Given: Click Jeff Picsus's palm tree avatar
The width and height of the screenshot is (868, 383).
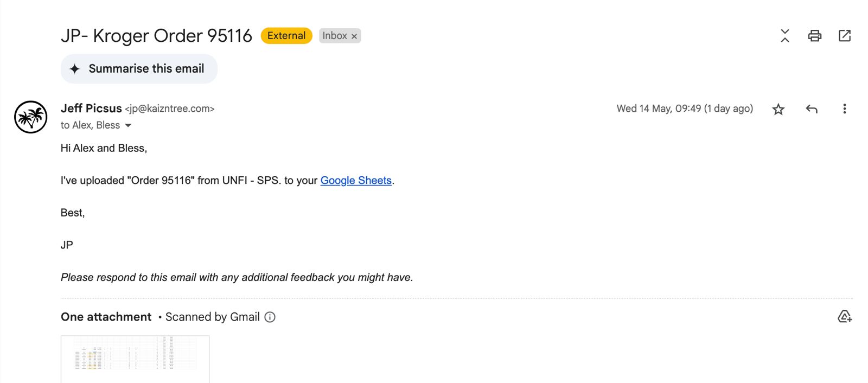Looking at the screenshot, I should point(31,117).
